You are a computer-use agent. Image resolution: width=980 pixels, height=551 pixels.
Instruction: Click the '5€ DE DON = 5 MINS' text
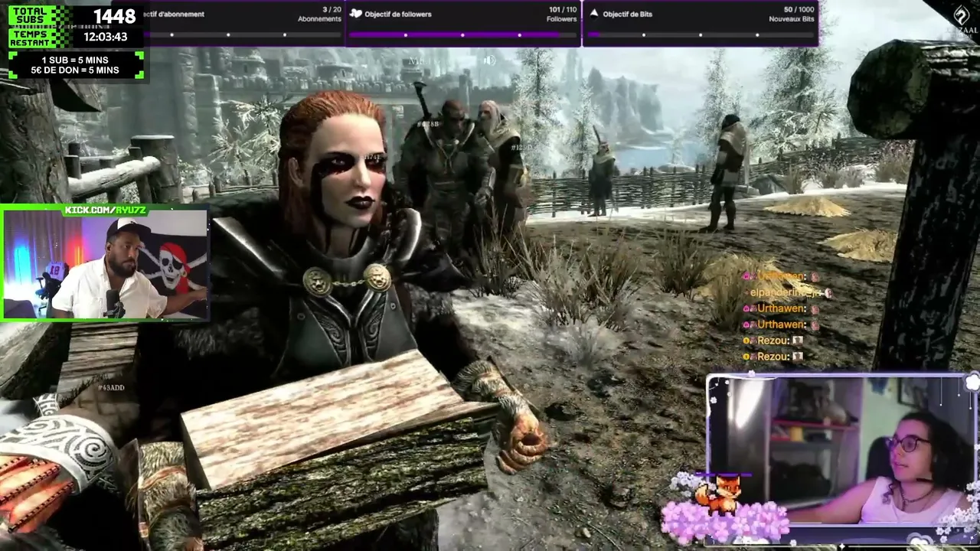tap(75, 70)
